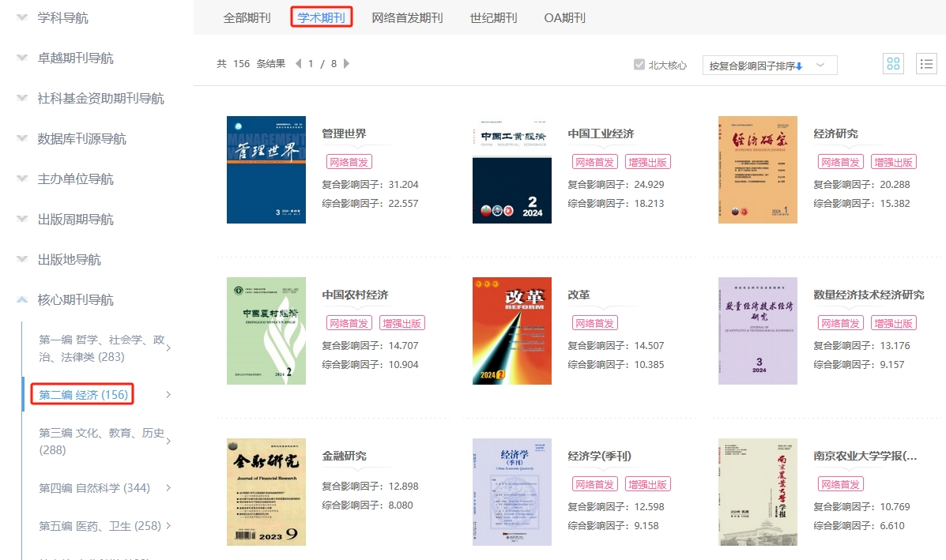Open the 中国工业经济 journal title link

[x=601, y=133]
